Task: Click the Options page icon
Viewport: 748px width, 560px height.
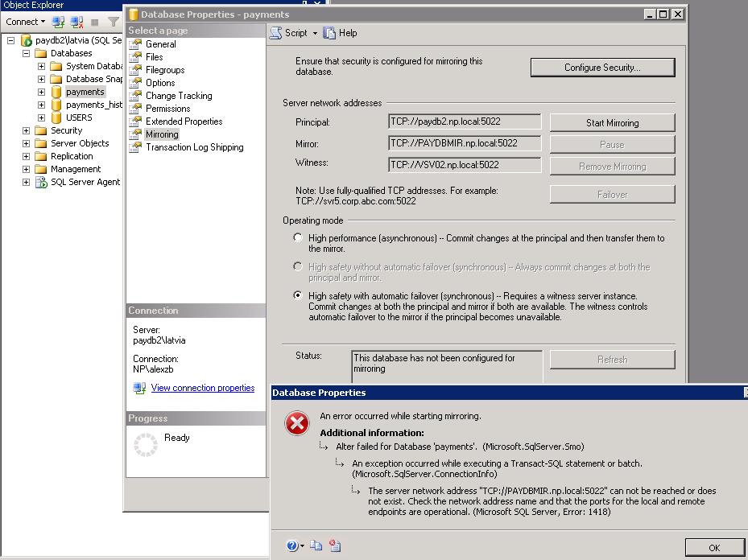Action: pos(135,82)
